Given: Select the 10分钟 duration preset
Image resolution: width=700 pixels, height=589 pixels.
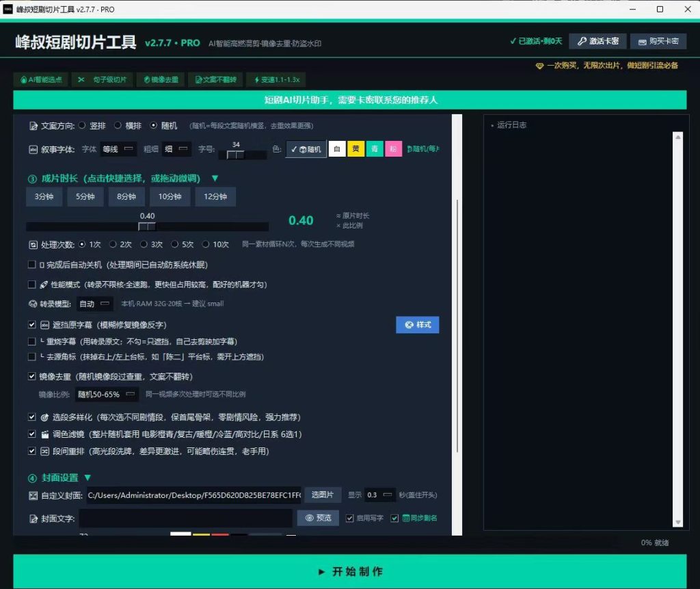Looking at the screenshot, I should coord(170,196).
